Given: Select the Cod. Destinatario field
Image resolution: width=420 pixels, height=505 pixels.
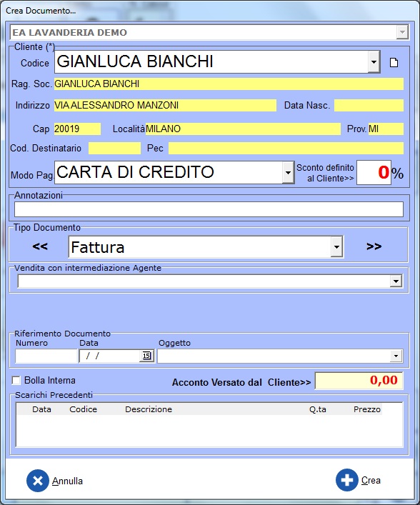Looking at the screenshot, I should [114, 148].
